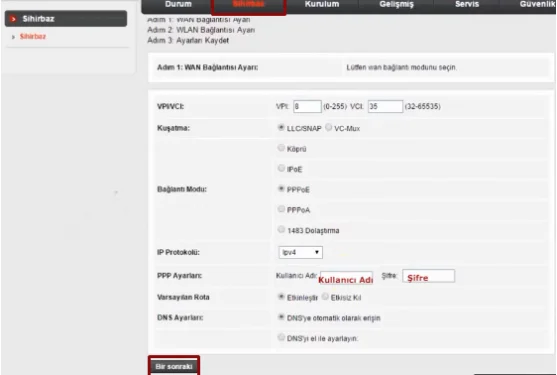Click the Kullanıcı Adı username field
This screenshot has height=375, width=557.
pyautogui.click(x=346, y=278)
